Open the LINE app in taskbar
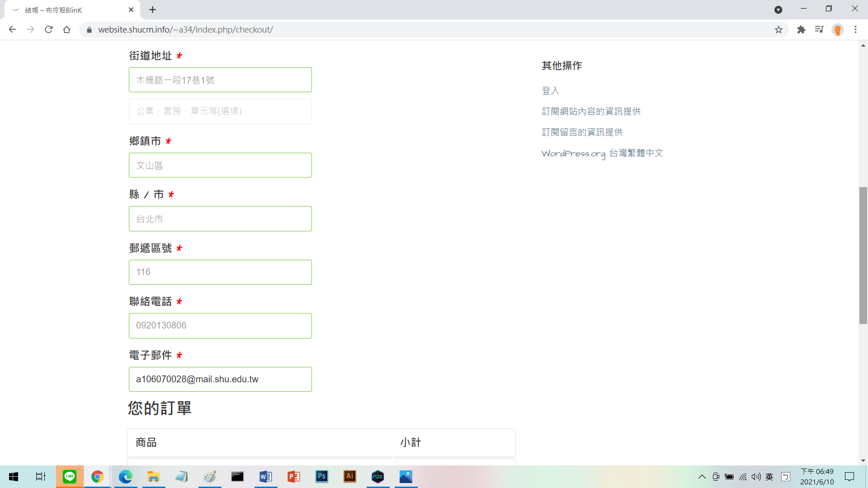 click(x=70, y=476)
